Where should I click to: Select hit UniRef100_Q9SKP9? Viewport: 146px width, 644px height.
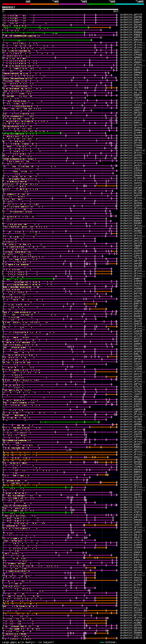click(x=131, y=30)
